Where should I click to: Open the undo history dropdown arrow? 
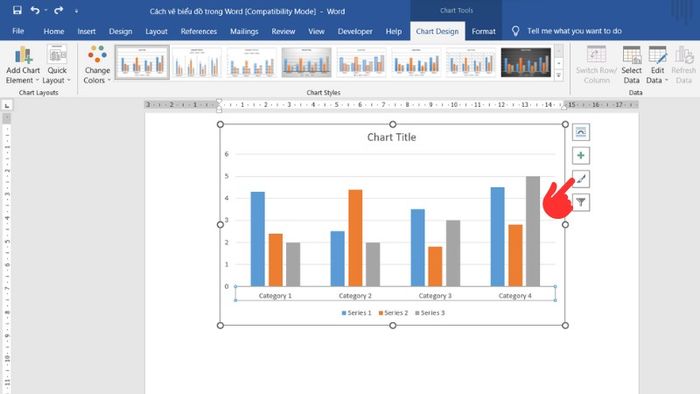[x=46, y=10]
